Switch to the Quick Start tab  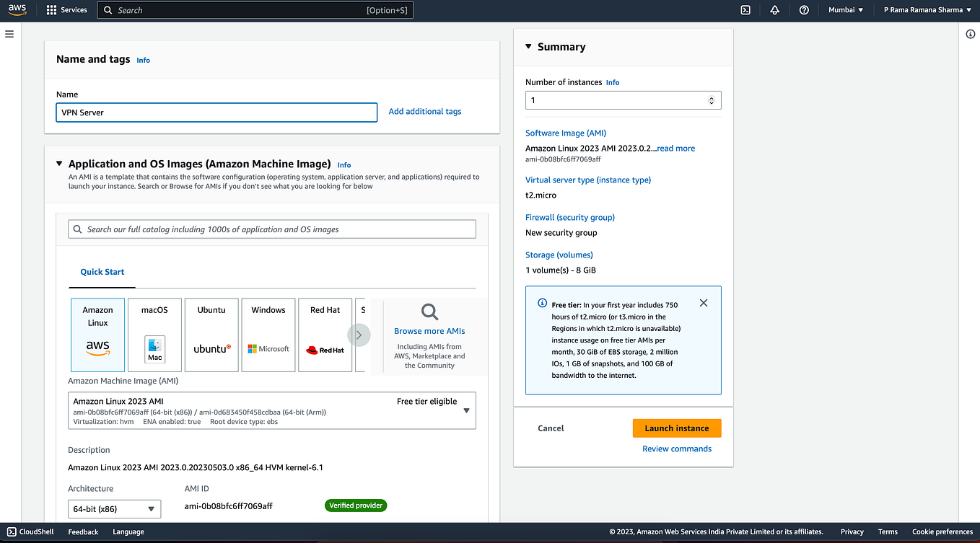coord(102,272)
